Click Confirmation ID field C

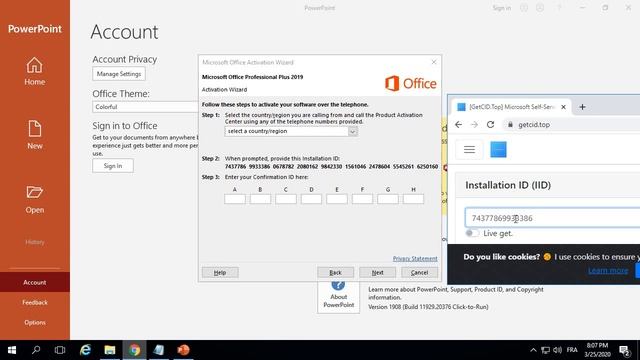tap(286, 199)
